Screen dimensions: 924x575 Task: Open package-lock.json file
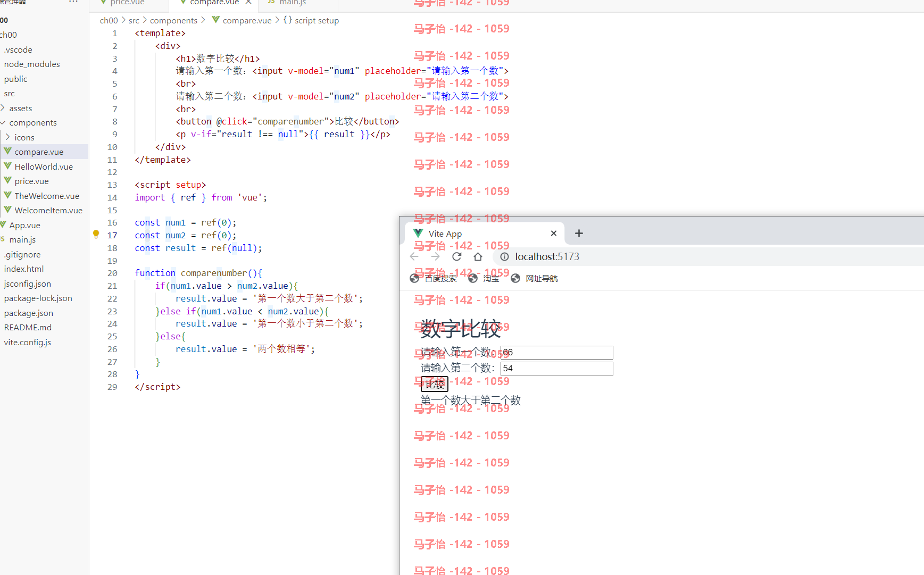[x=38, y=298]
